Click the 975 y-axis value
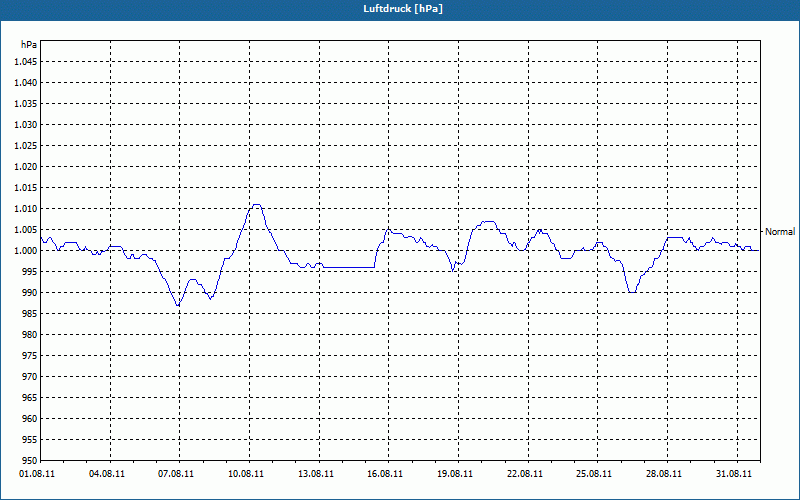The height and width of the screenshot is (500, 800). [x=31, y=356]
